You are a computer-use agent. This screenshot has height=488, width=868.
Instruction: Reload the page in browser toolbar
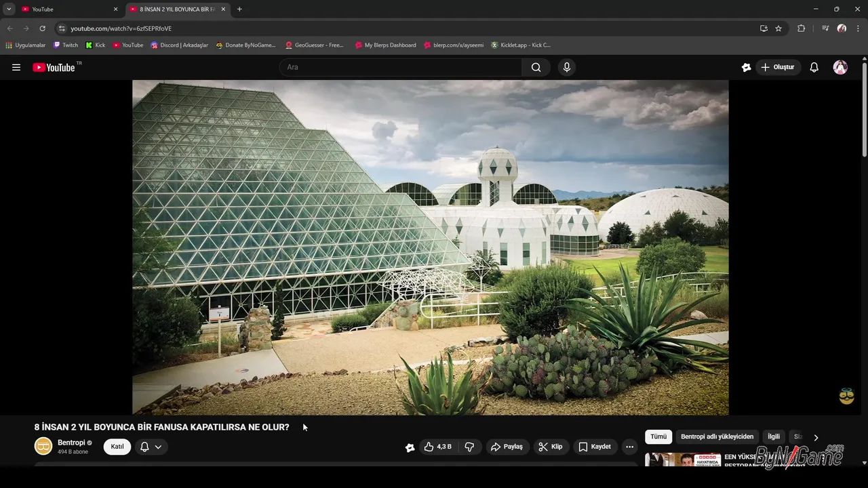click(x=42, y=28)
